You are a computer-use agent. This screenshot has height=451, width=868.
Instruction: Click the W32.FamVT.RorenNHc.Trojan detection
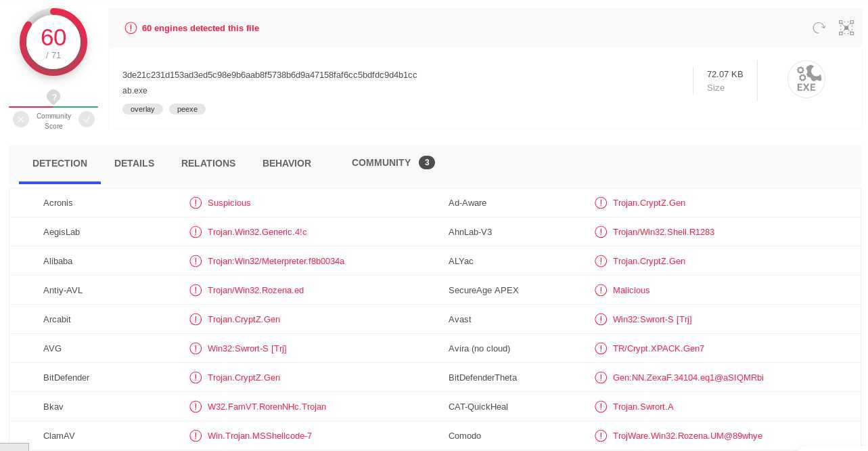[267, 407]
